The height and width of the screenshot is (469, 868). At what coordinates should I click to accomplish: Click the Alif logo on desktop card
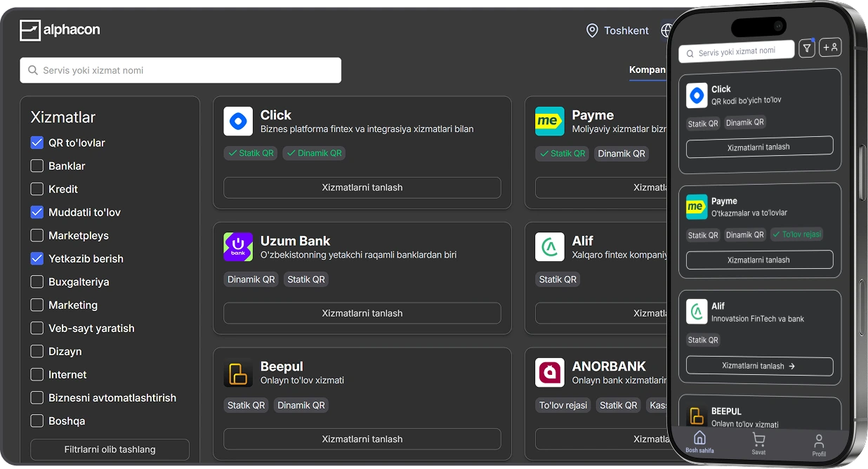point(550,247)
